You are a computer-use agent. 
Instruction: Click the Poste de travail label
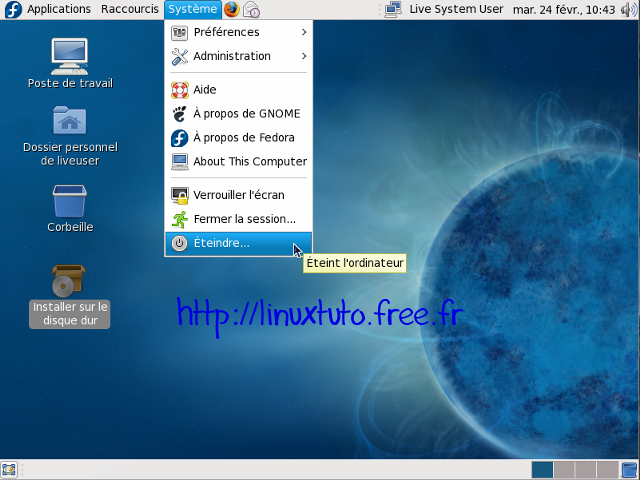[70, 83]
